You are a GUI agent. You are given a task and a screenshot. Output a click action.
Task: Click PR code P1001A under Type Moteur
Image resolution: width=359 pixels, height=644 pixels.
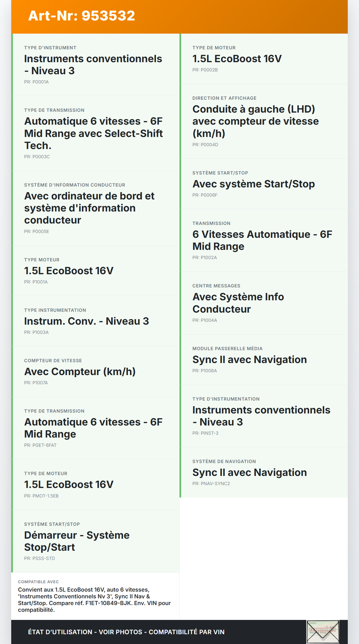(x=36, y=282)
